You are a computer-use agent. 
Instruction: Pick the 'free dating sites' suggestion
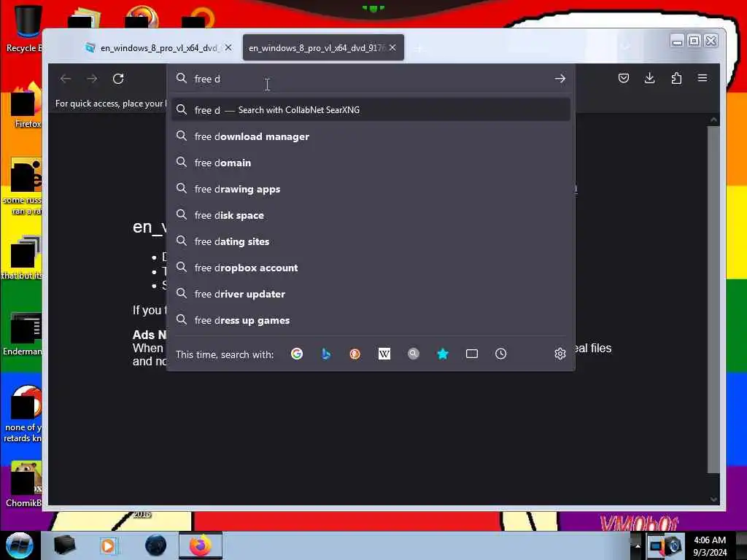(371, 241)
